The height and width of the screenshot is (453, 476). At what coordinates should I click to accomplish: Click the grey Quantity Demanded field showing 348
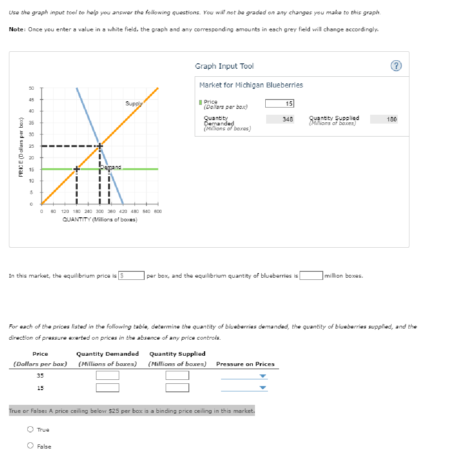pyautogui.click(x=281, y=119)
